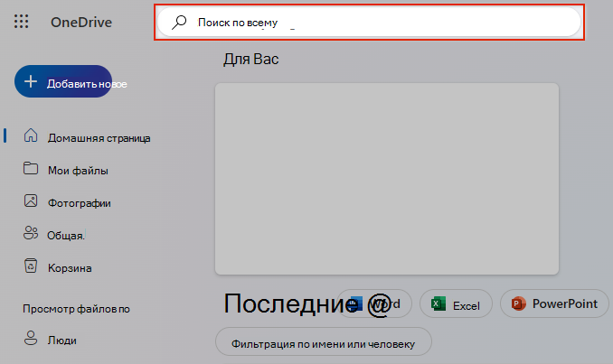The height and width of the screenshot is (364, 613).
Task: Click the Excel icon in filter
Action: [x=439, y=303]
